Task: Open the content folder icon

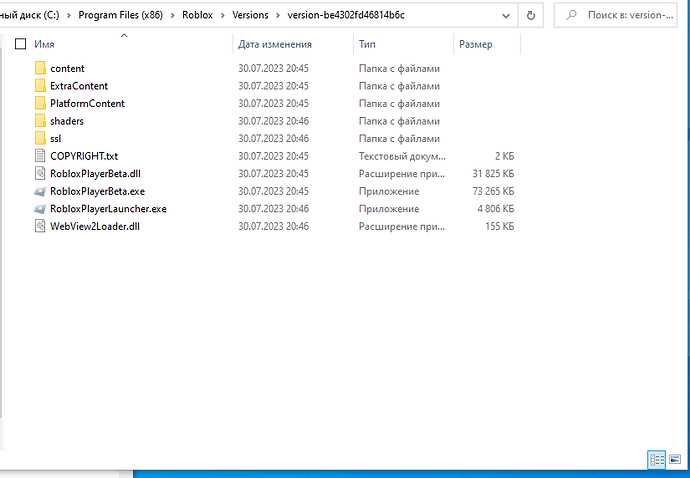Action: tap(40, 68)
